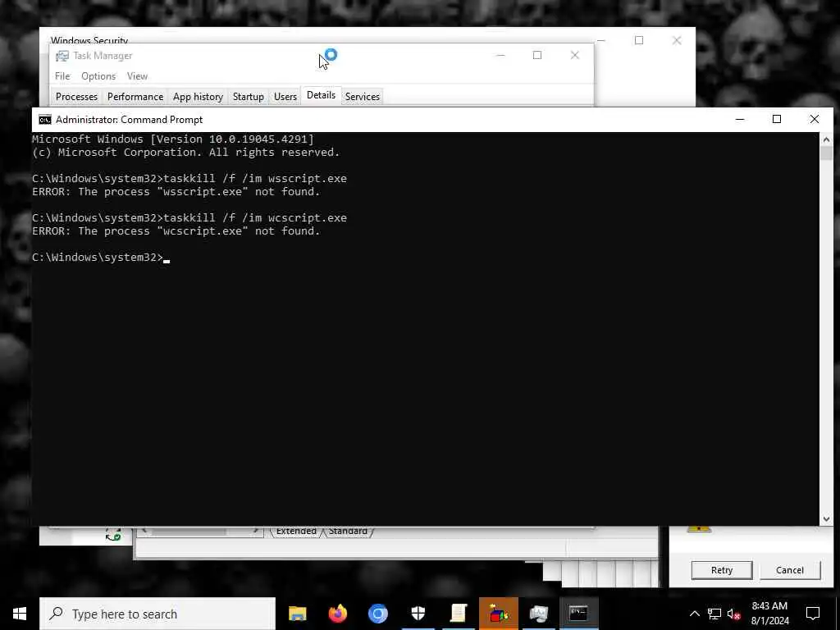Click the Microsoft Corporation copyright line

(x=185, y=152)
